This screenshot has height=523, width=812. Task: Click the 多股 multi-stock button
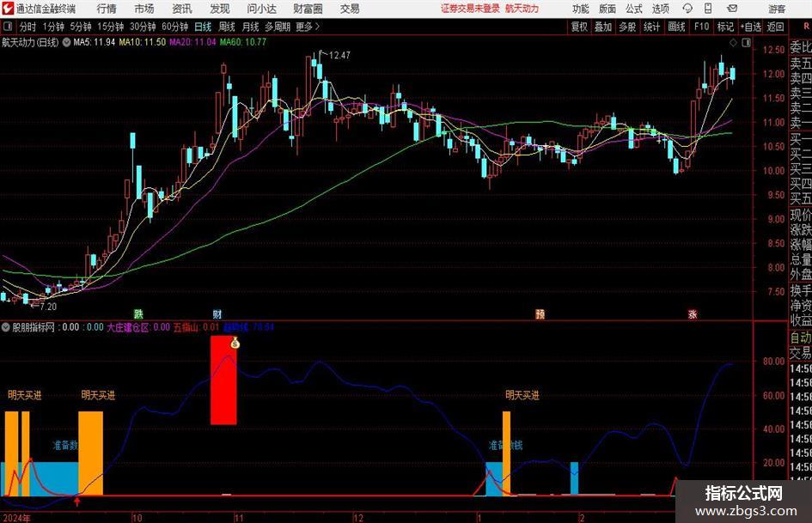(627, 27)
